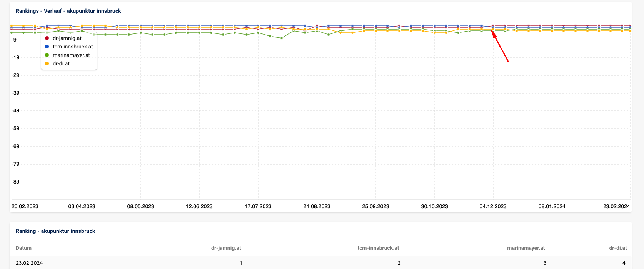Click the 25.09.2023 x-axis date label
This screenshot has width=644, height=269.
(x=376, y=207)
